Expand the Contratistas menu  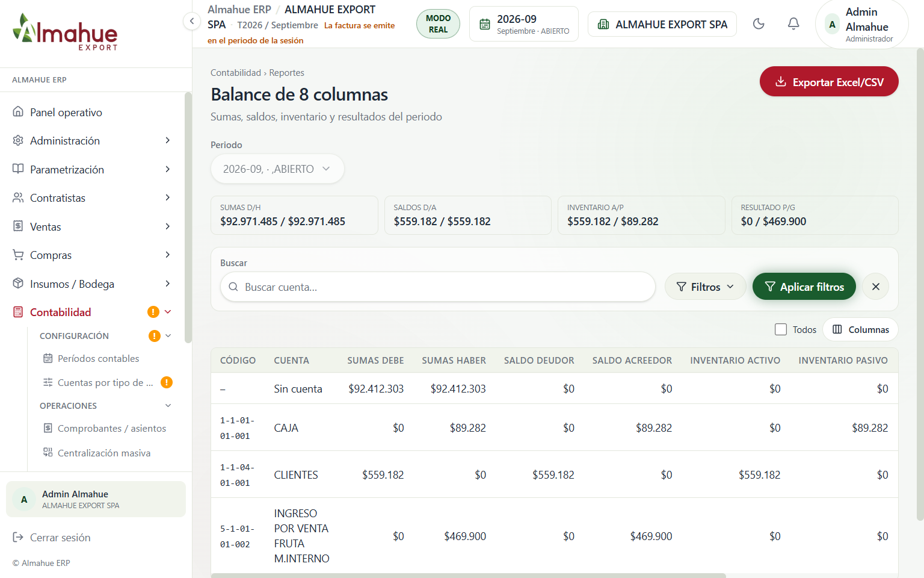pyautogui.click(x=93, y=198)
